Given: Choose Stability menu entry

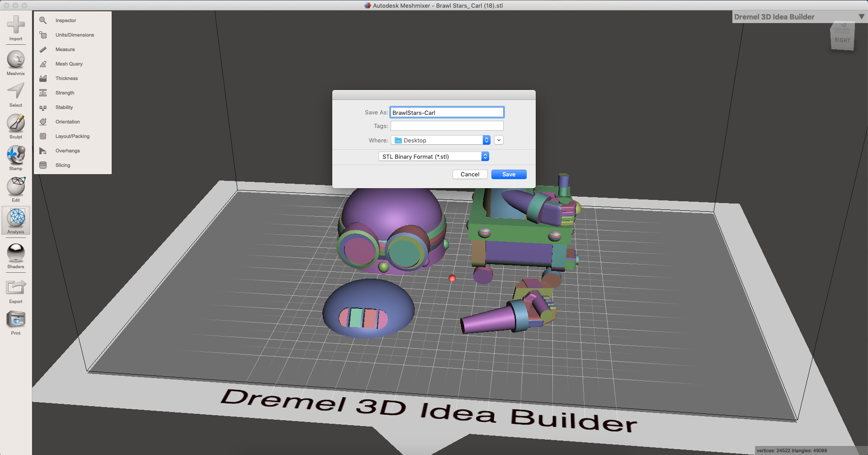Looking at the screenshot, I should 64,107.
